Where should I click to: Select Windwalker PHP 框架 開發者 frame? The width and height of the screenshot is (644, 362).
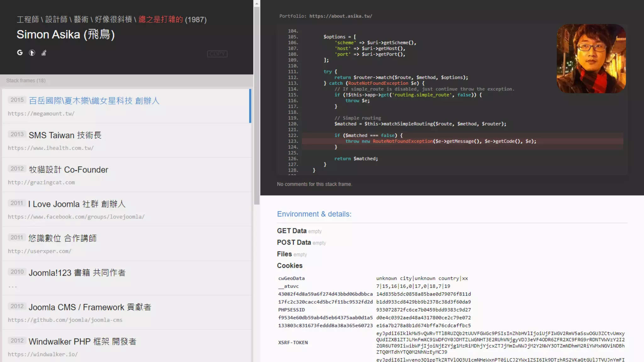point(126,347)
